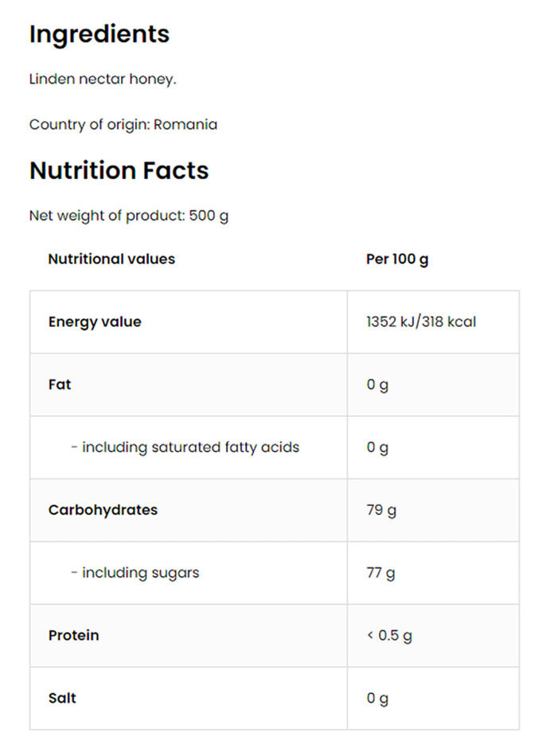The height and width of the screenshot is (756, 554).
Task: Select the Salt row label
Action: point(63,698)
